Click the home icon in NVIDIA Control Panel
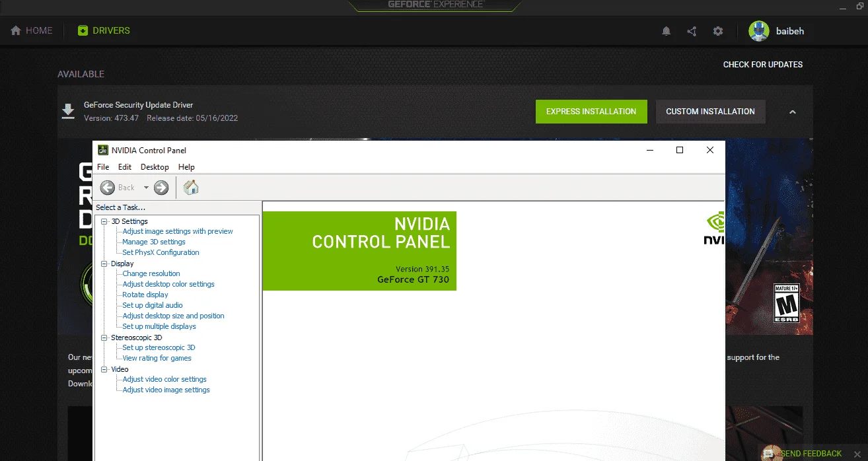Image resolution: width=868 pixels, height=461 pixels. 191,188
